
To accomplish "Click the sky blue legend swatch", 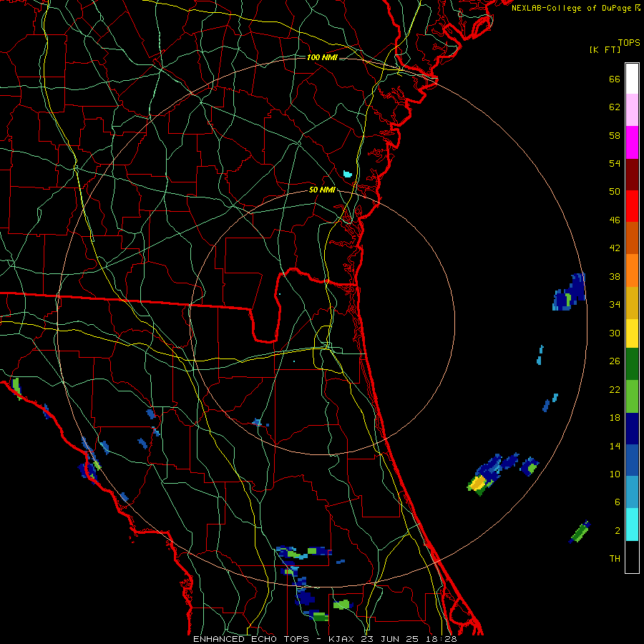I will pos(632,492).
